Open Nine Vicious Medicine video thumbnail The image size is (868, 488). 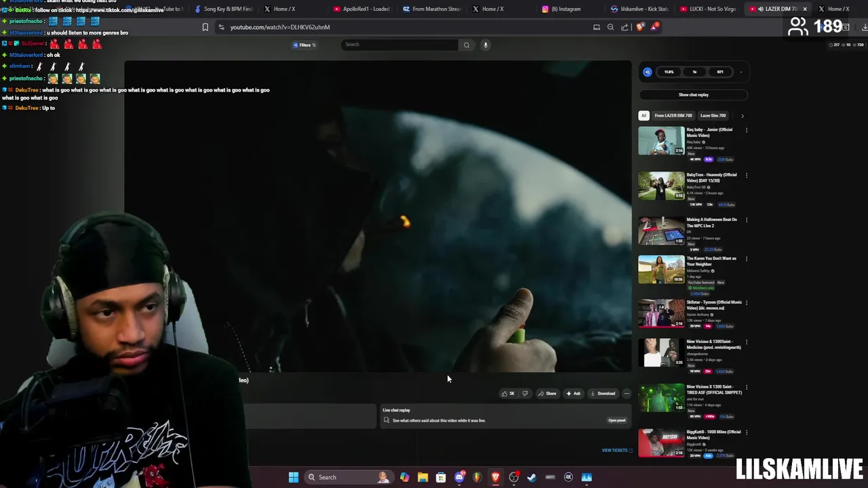pos(661,352)
